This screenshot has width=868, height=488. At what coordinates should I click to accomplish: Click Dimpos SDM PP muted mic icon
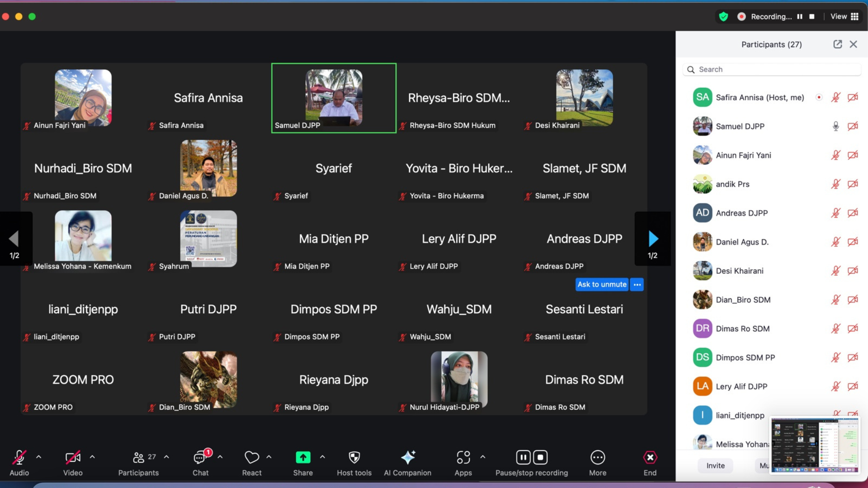click(836, 358)
